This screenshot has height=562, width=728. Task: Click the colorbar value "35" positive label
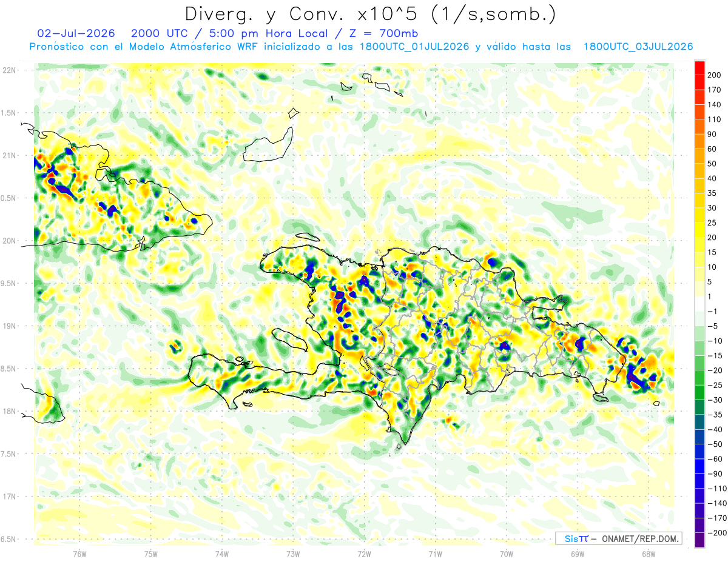tap(713, 193)
